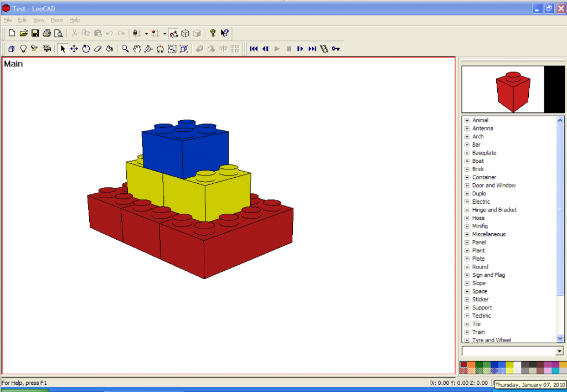Select the Pan tool
Viewport: 567px width, 392px height.
click(137, 49)
